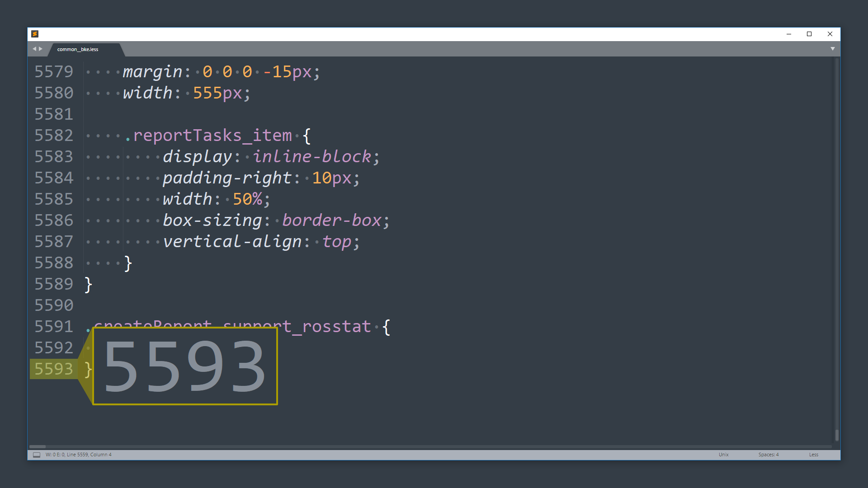
Task: Click the next tab right arrow
Action: 41,49
